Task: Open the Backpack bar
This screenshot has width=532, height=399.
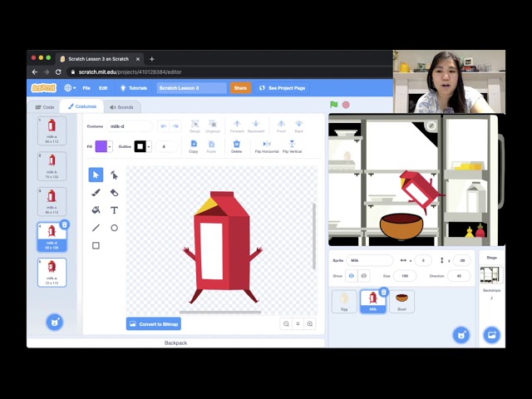Action: (175, 342)
